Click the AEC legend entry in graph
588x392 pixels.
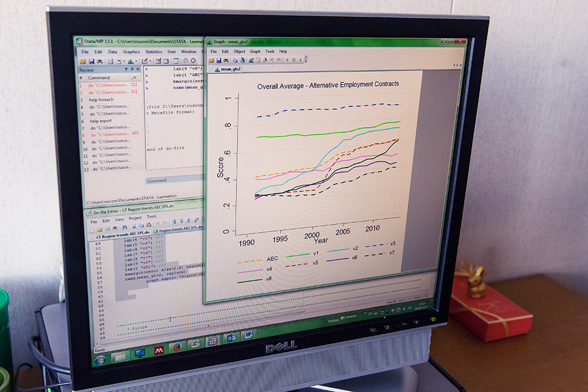coord(258,260)
